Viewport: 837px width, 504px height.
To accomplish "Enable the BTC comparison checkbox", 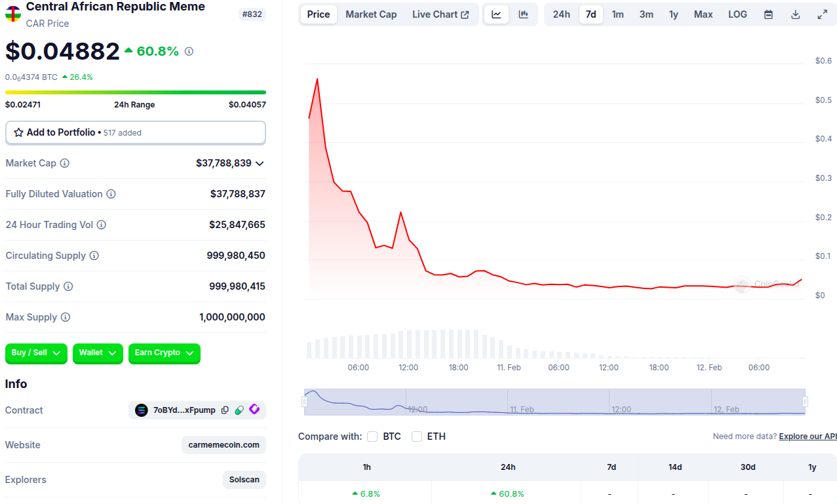I will (372, 436).
